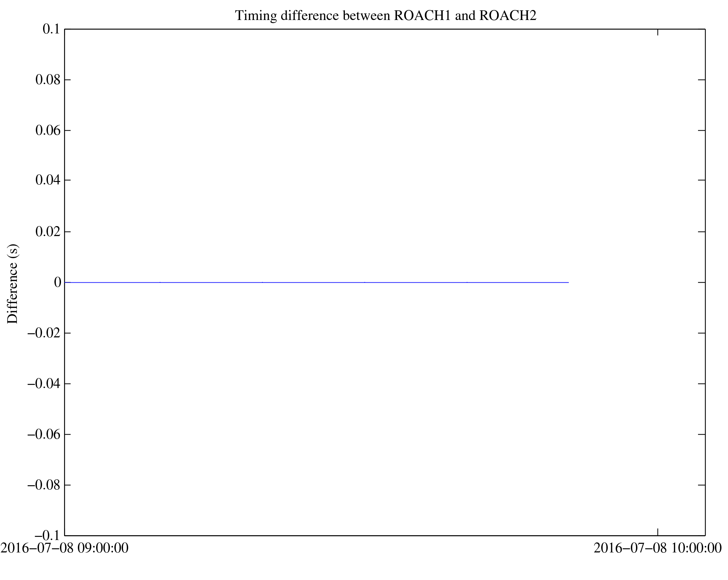Click the 0.02 y-axis tick label
This screenshot has width=728, height=580.
(48, 232)
